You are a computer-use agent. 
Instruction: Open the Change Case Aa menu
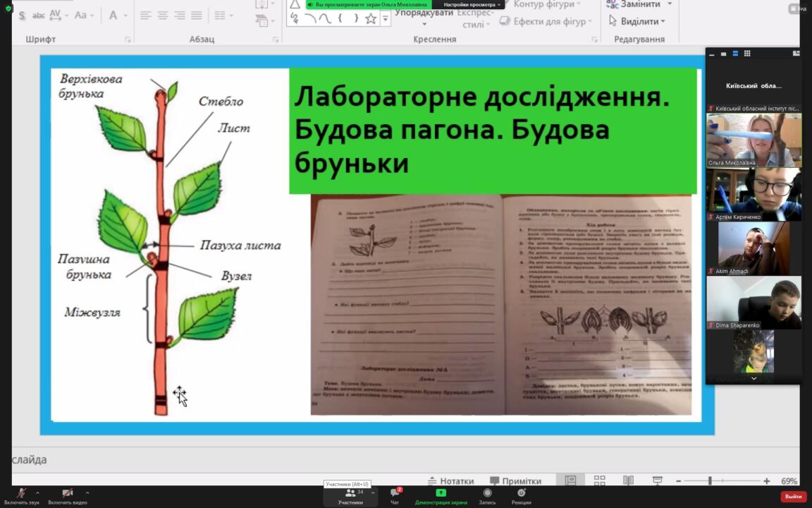pos(84,15)
